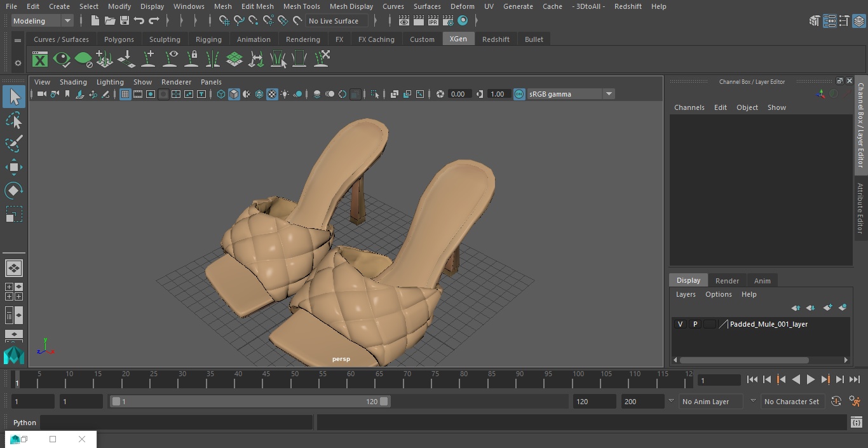Create new layer icon in Layer Editor
The height and width of the screenshot is (448, 868).
(827, 308)
